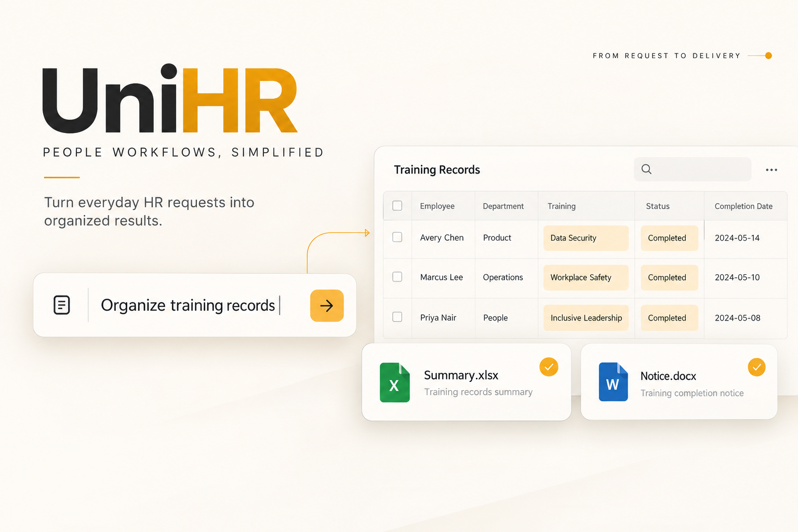Click the Department column header
This screenshot has width=798, height=532.
[503, 206]
